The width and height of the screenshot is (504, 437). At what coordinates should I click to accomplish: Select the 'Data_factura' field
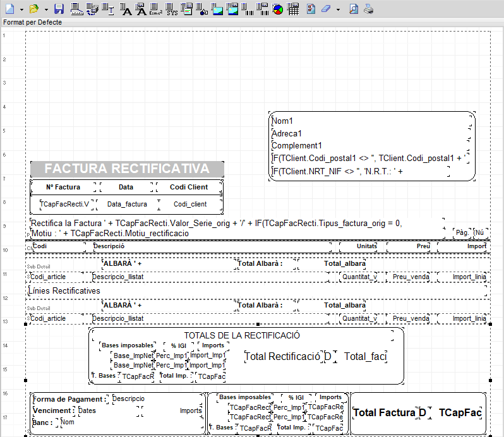(x=128, y=204)
